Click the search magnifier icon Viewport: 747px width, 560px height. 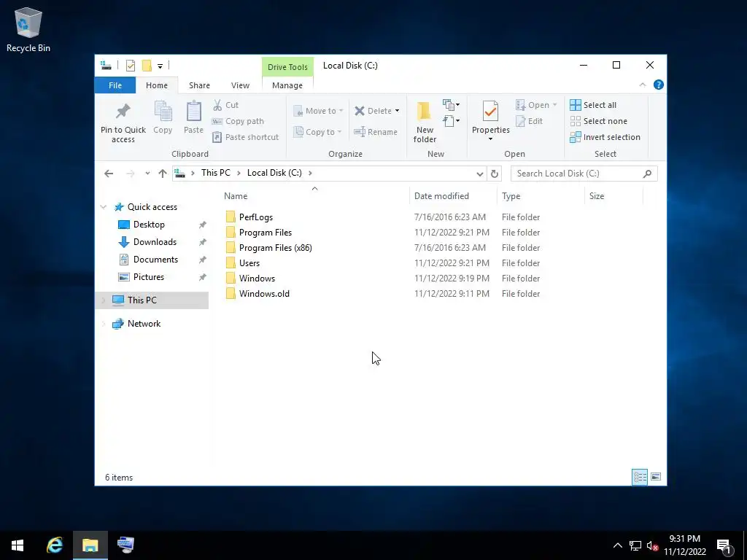(647, 174)
